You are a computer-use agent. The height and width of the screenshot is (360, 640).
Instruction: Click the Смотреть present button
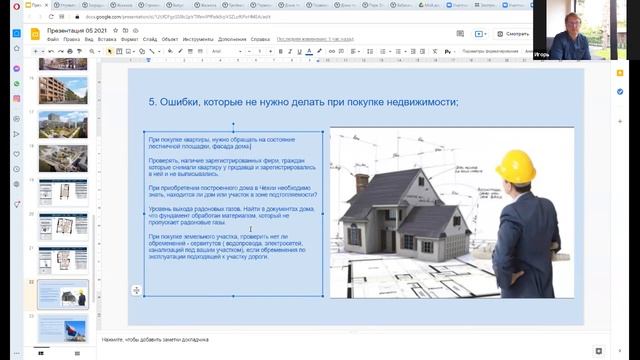click(x=513, y=34)
